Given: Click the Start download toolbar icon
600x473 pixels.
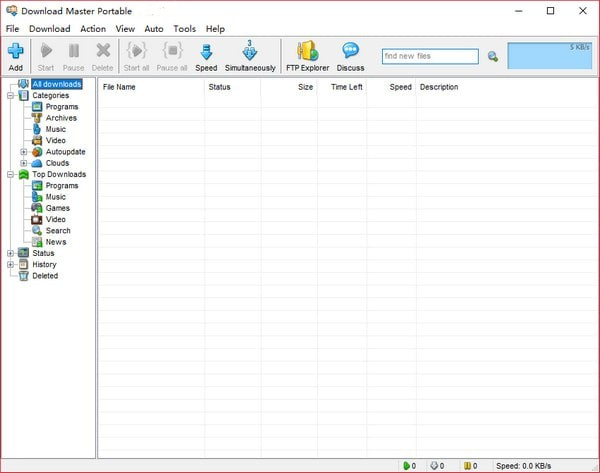Looking at the screenshot, I should [x=46, y=51].
